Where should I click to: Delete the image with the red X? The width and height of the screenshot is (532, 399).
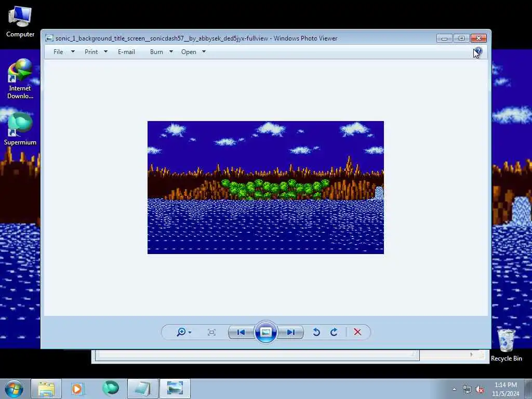(x=357, y=332)
